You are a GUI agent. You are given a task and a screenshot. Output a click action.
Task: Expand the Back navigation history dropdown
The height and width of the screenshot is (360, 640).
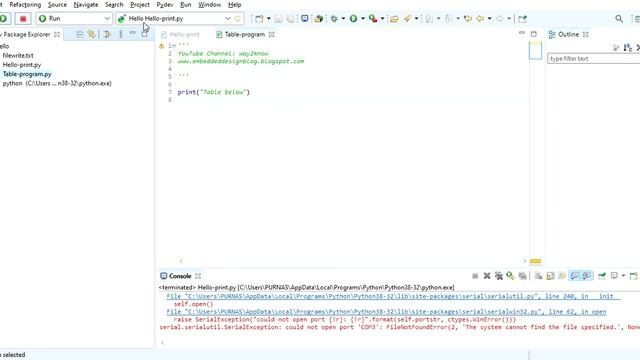(x=489, y=18)
